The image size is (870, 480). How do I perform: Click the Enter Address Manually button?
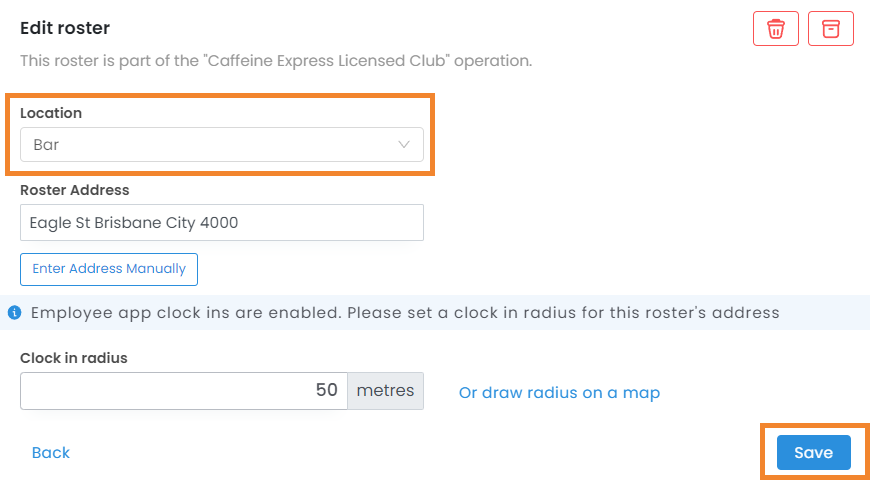(x=109, y=269)
